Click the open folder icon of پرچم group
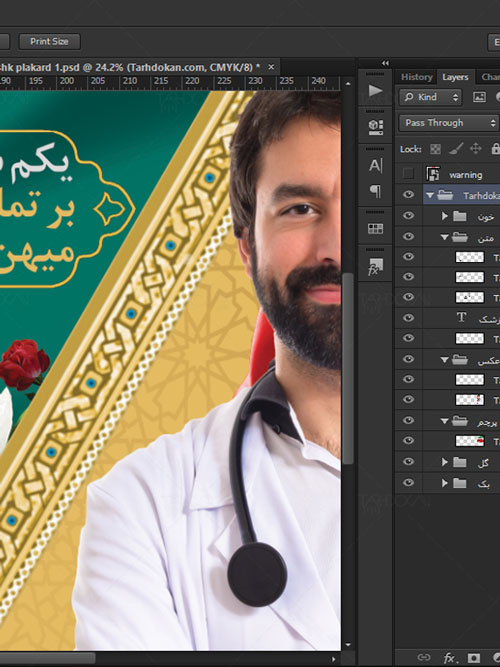 tap(460, 421)
